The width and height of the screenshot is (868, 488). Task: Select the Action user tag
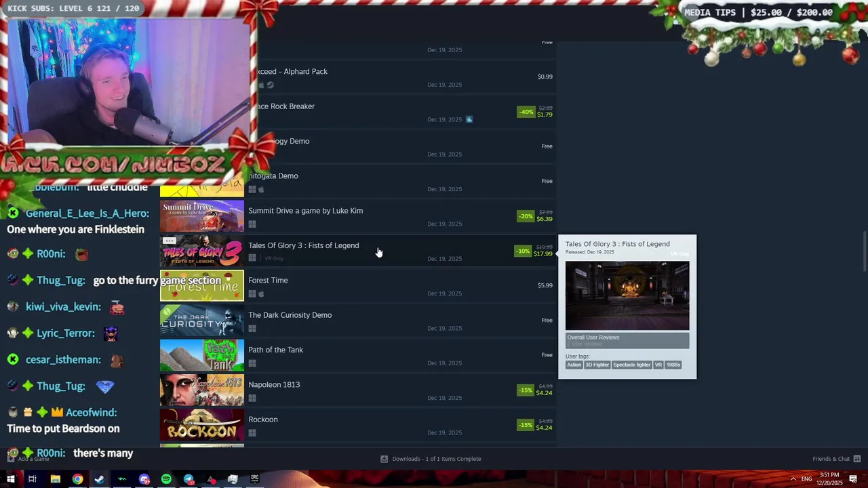tap(574, 365)
